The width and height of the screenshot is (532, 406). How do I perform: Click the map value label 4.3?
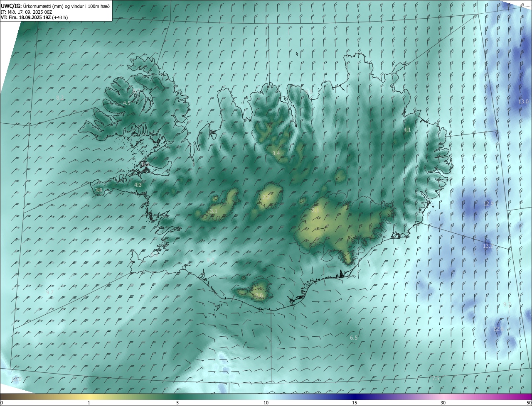(x=138, y=185)
